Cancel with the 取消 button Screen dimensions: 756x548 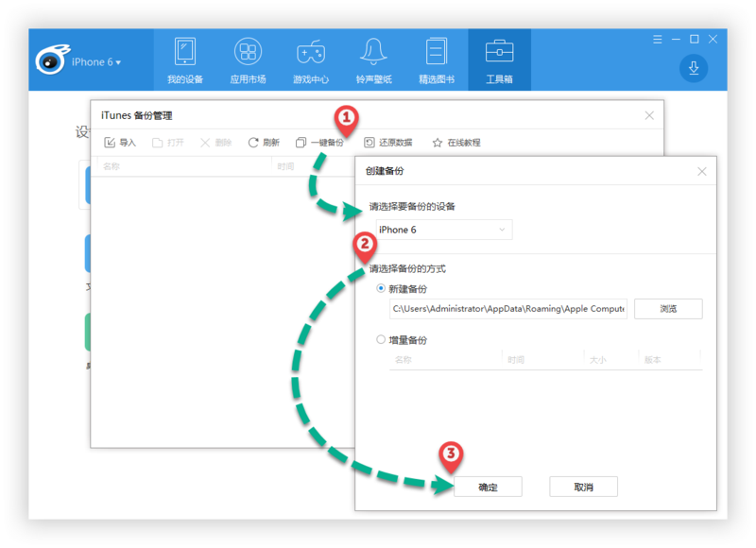click(583, 487)
